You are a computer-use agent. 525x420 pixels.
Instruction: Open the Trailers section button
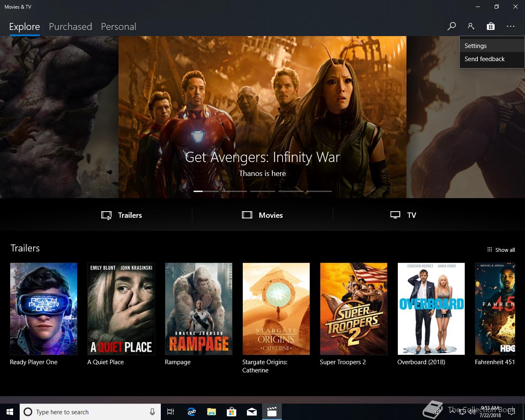pos(121,215)
